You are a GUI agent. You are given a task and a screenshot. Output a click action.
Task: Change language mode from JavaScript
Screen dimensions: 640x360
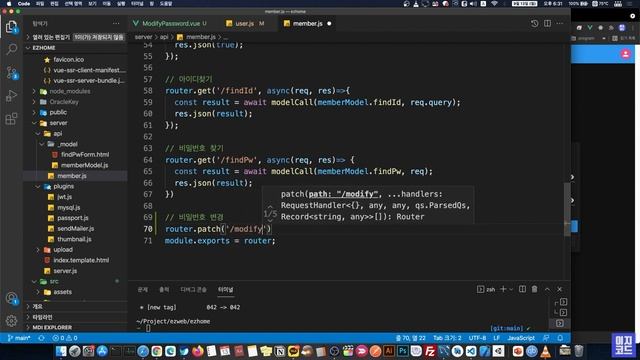521,338
